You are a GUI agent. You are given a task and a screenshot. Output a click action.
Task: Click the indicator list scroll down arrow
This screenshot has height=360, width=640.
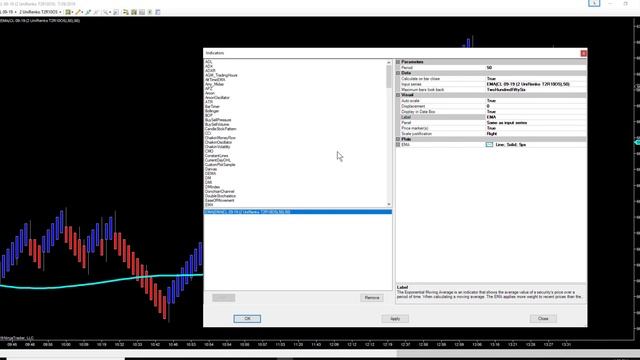(x=389, y=204)
